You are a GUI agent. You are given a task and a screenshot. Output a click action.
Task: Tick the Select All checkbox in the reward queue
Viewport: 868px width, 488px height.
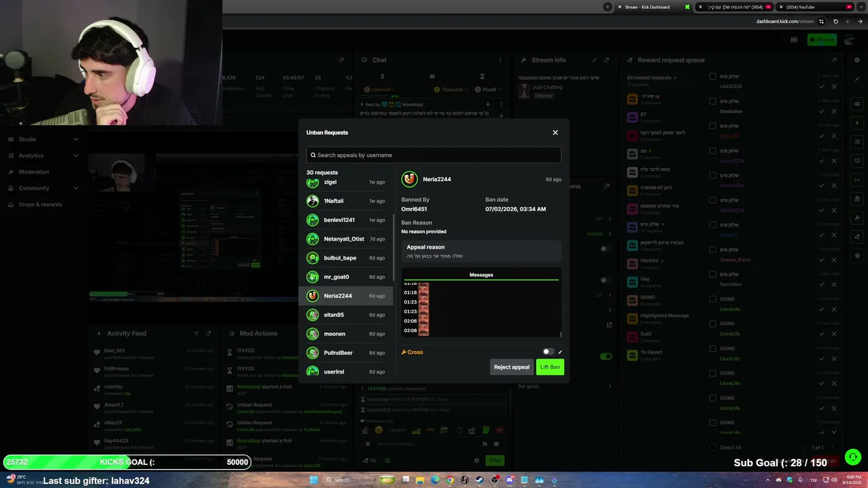pos(713,447)
